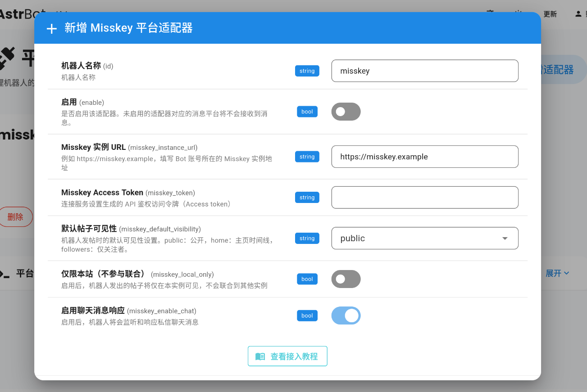Open the 查看接入教程 tutorial link
Screen dimensions: 587x392
pyautogui.click(x=287, y=356)
